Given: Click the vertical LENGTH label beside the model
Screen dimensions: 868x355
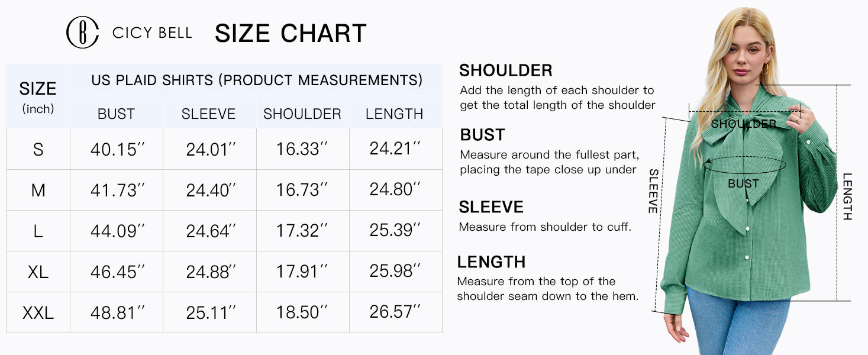Looking at the screenshot, I should pyautogui.click(x=847, y=196).
